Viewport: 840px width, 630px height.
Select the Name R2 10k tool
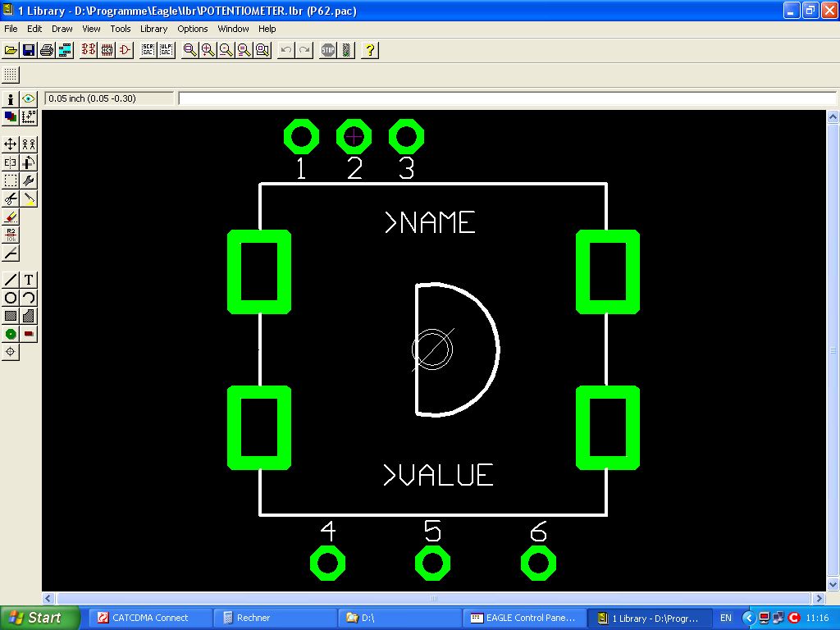10,235
